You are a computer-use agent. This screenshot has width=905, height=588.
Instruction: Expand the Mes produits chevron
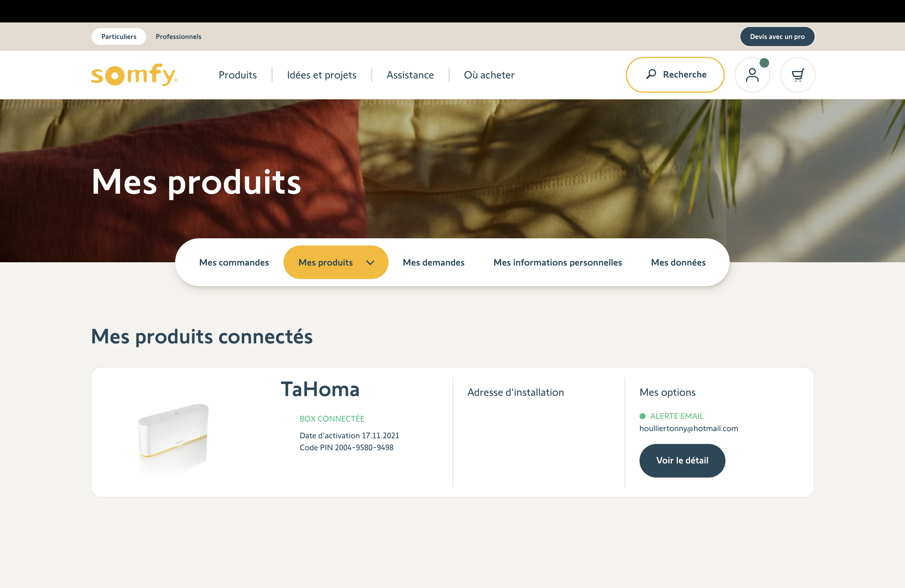point(370,263)
